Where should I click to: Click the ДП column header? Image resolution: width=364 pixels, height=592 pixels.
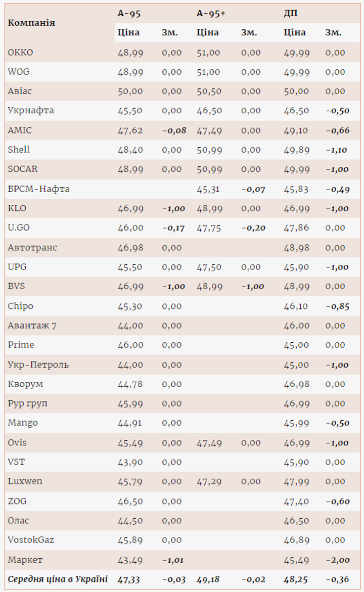291,14
